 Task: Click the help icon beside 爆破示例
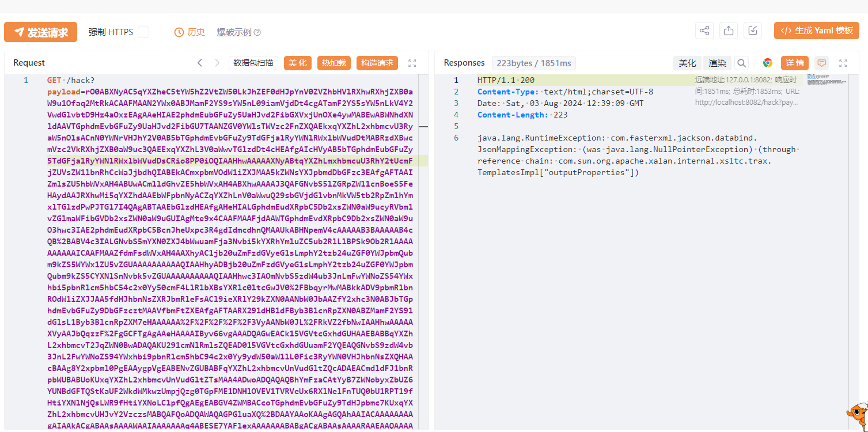point(257,32)
